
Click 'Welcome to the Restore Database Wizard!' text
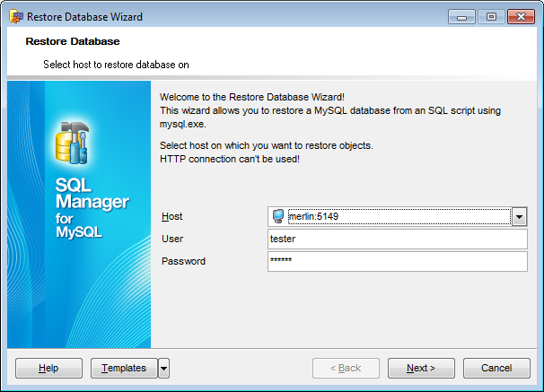coord(252,97)
